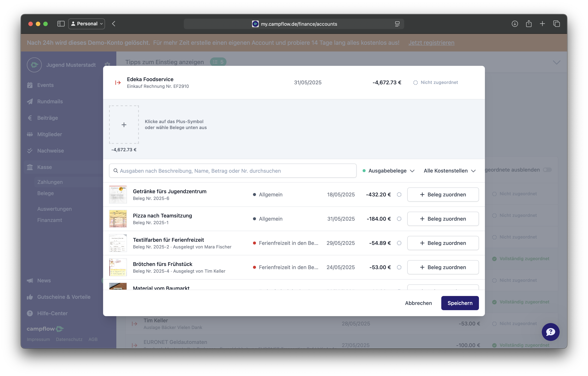The width and height of the screenshot is (588, 376).
Task: Focus the Ausgaben search field
Action: point(232,170)
